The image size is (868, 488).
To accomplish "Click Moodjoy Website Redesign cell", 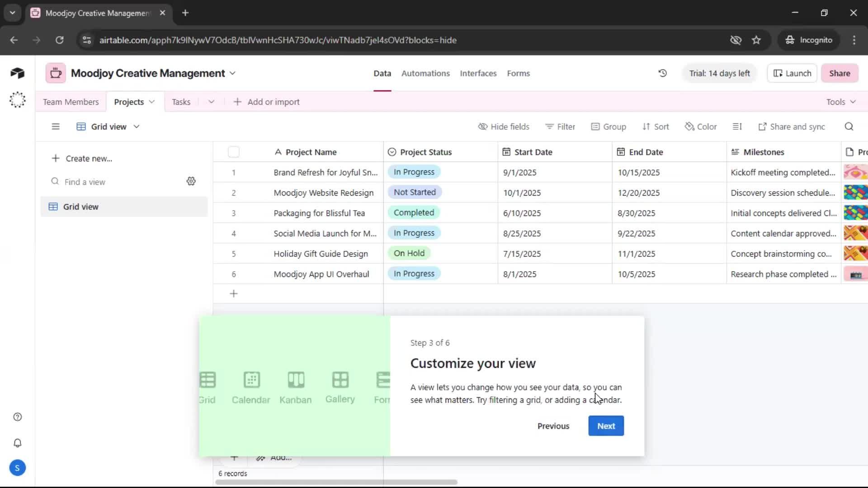I will [324, 192].
